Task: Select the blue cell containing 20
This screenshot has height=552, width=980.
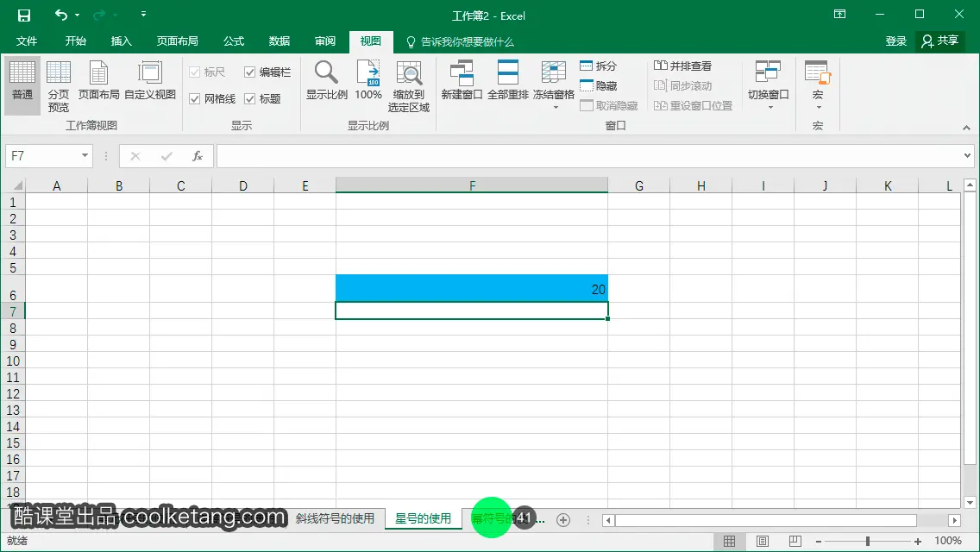Action: pyautogui.click(x=472, y=288)
